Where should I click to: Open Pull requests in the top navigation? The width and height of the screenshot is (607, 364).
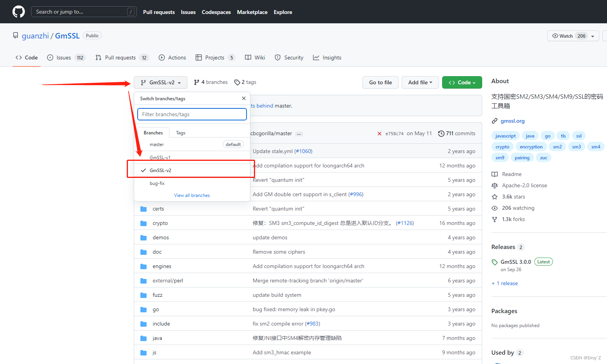click(x=159, y=12)
